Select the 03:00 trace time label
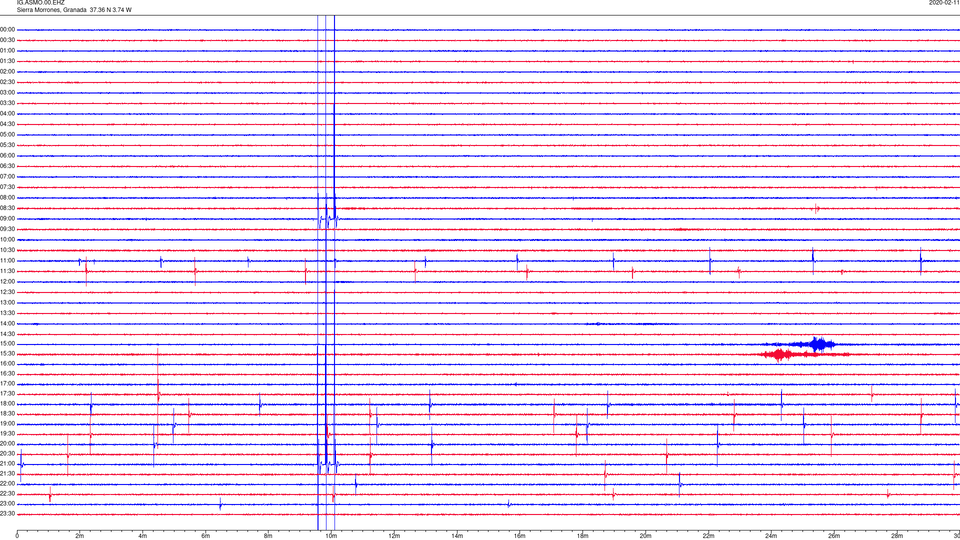This screenshot has height=540, width=960. tap(8, 92)
